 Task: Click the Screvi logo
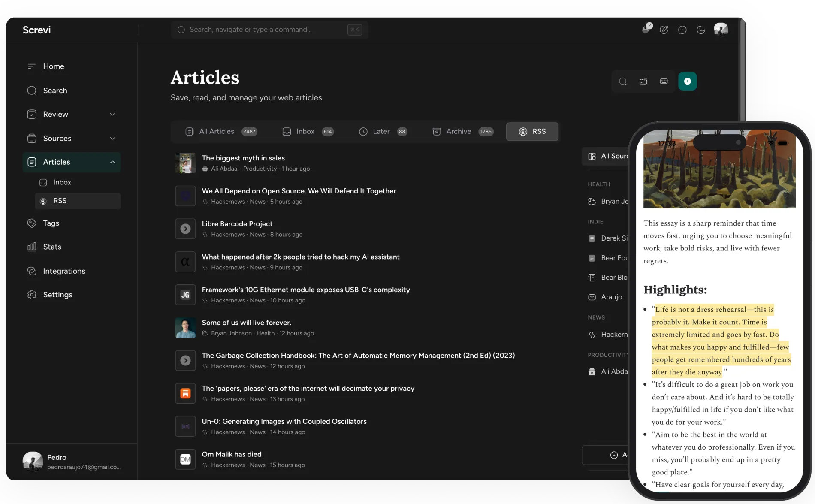coord(36,30)
